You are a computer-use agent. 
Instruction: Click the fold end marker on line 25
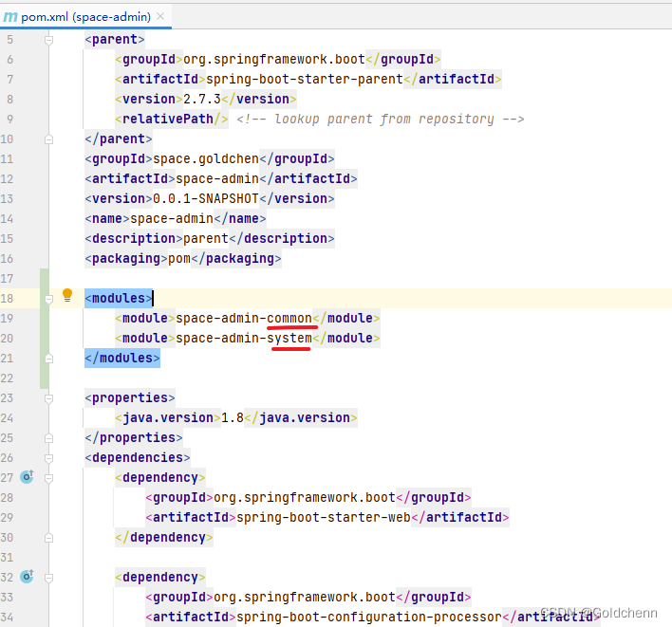(48, 438)
